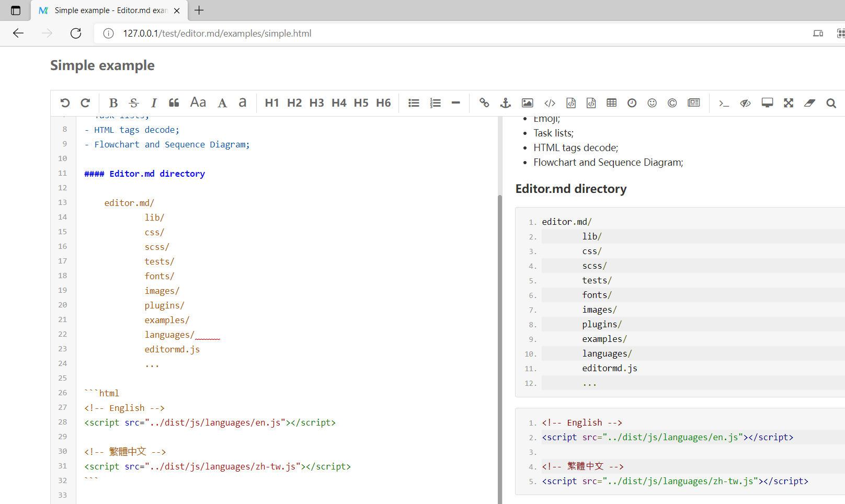Insert a code block
Screen dimensions: 845x504
pyautogui.click(x=591, y=103)
